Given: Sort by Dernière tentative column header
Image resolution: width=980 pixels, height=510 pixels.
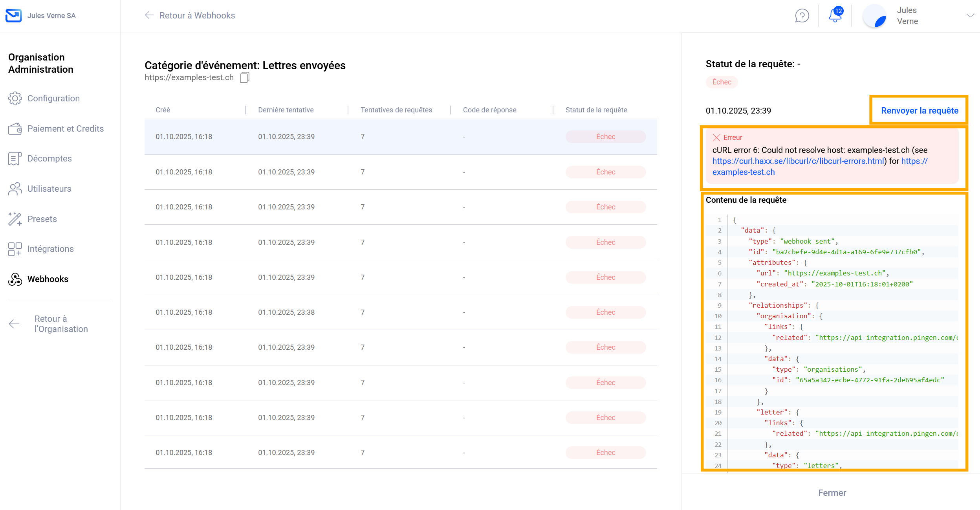Looking at the screenshot, I should (x=286, y=110).
